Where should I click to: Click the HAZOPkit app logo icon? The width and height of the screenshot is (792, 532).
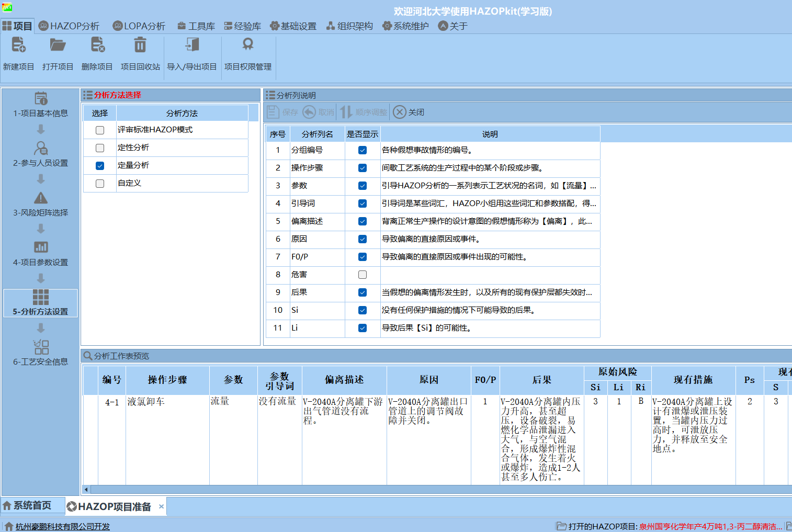click(7, 7)
